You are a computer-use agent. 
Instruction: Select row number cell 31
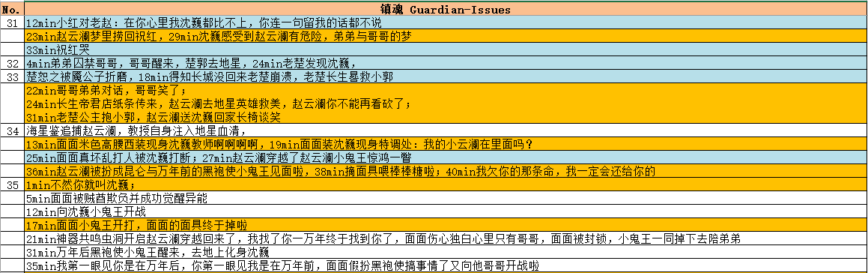pos(13,22)
